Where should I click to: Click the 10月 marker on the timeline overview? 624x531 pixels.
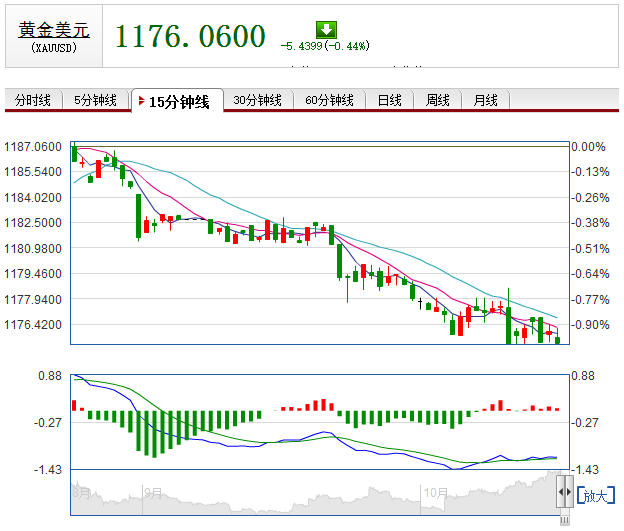click(x=435, y=493)
